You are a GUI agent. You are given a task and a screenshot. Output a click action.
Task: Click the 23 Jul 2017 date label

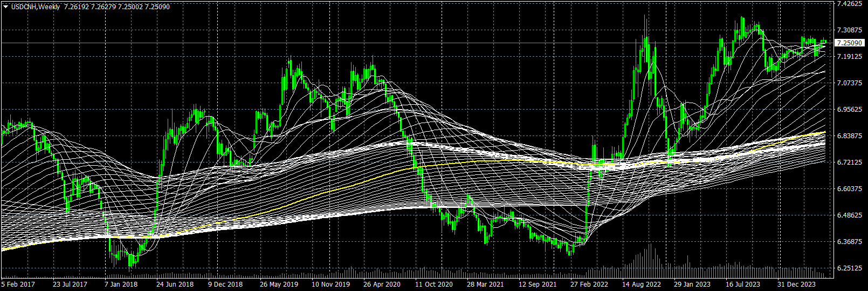70,284
